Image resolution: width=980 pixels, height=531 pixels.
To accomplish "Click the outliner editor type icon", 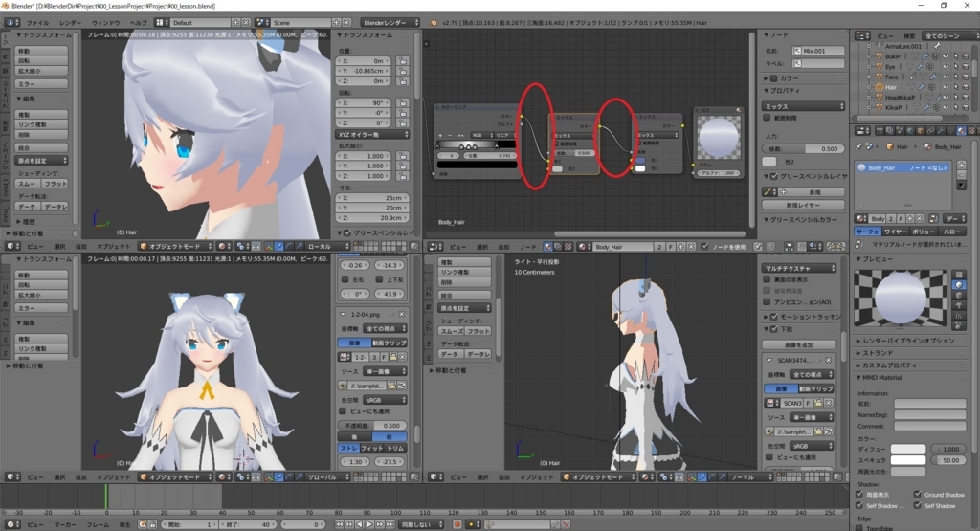I will [863, 35].
